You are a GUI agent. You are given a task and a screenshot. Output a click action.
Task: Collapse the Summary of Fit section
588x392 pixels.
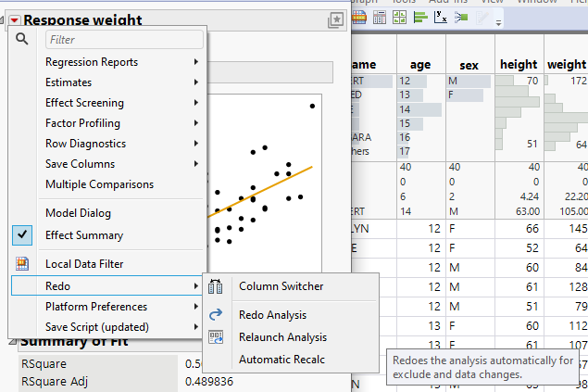(x=11, y=343)
